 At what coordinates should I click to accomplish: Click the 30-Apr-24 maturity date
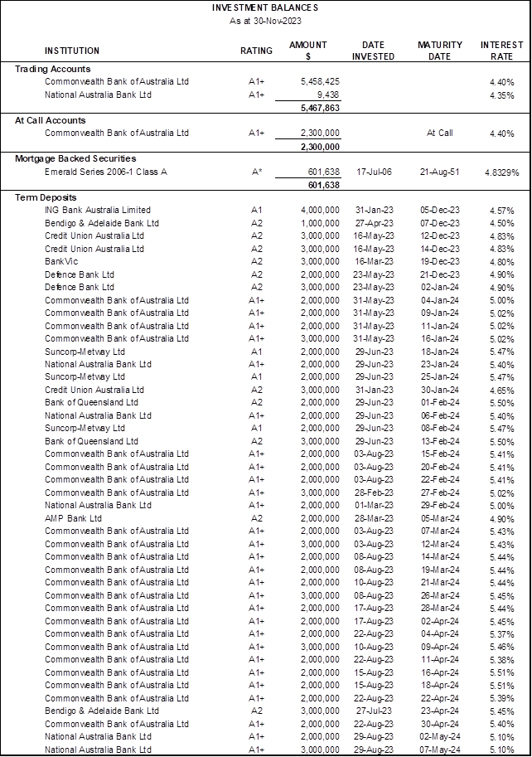[439, 724]
